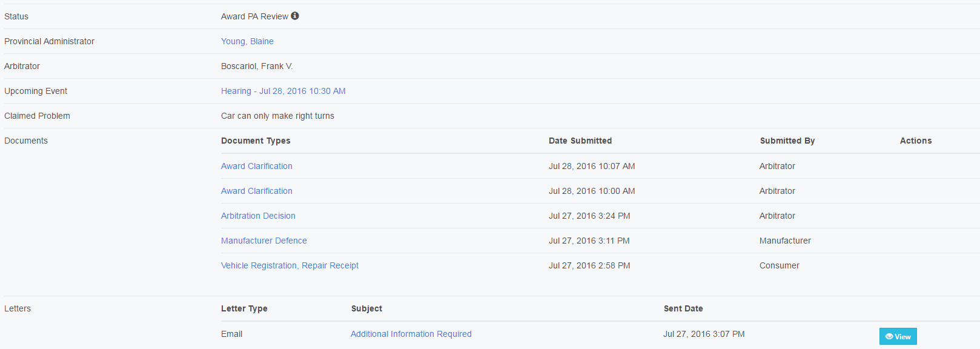Open the Additional Information Required letter
The image size is (980, 349).
point(411,334)
